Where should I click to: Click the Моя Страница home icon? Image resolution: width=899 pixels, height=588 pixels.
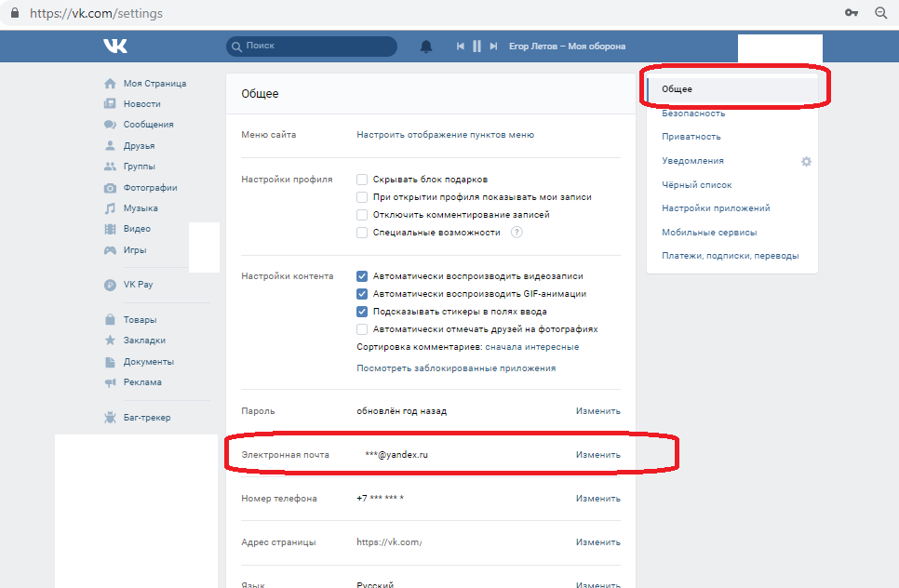pyautogui.click(x=110, y=84)
